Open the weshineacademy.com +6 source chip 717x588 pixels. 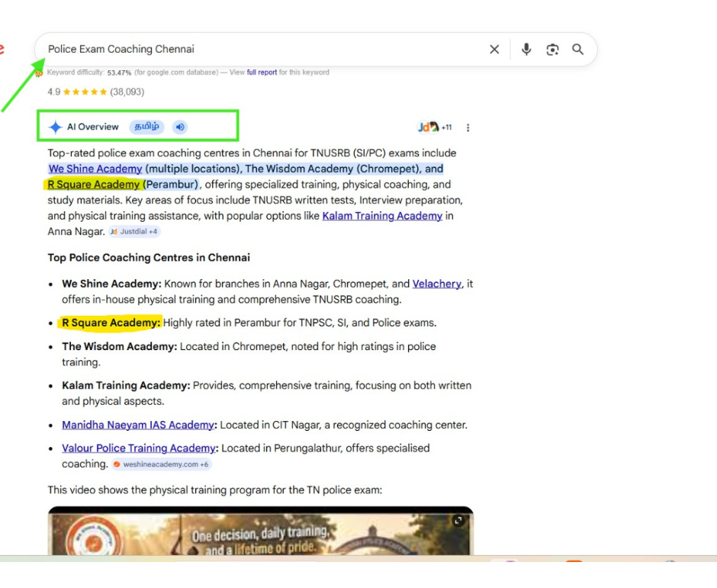coord(162,464)
